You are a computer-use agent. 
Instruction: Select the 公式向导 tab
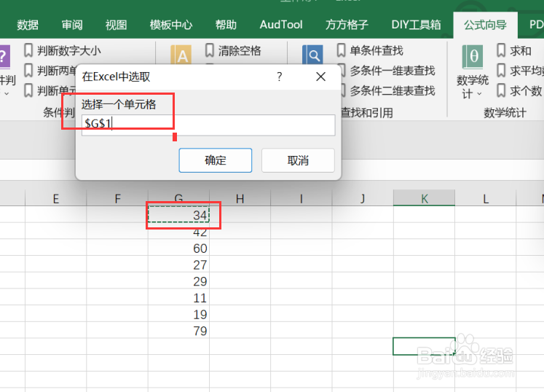(x=485, y=25)
